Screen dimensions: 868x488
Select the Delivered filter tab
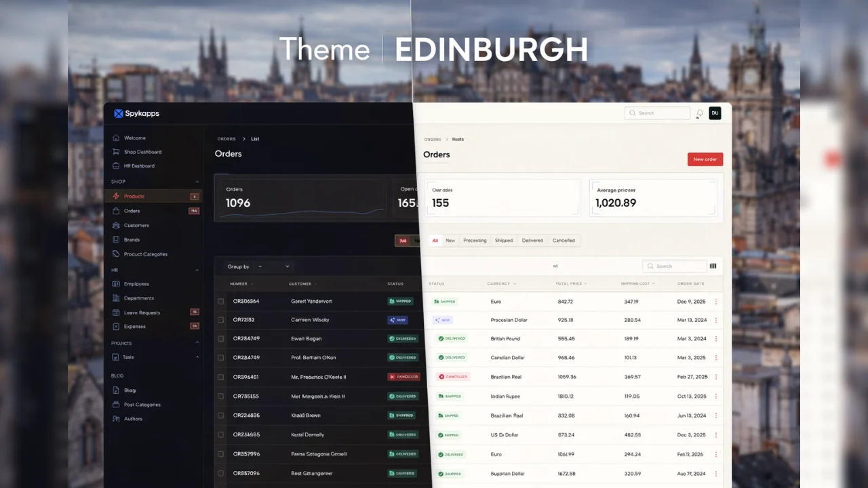[532, 241]
